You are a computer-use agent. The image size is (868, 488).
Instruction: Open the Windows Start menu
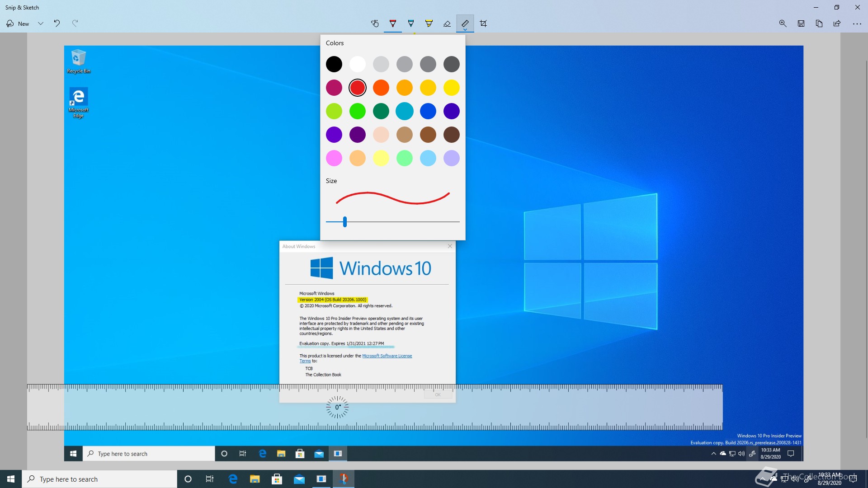[11, 479]
